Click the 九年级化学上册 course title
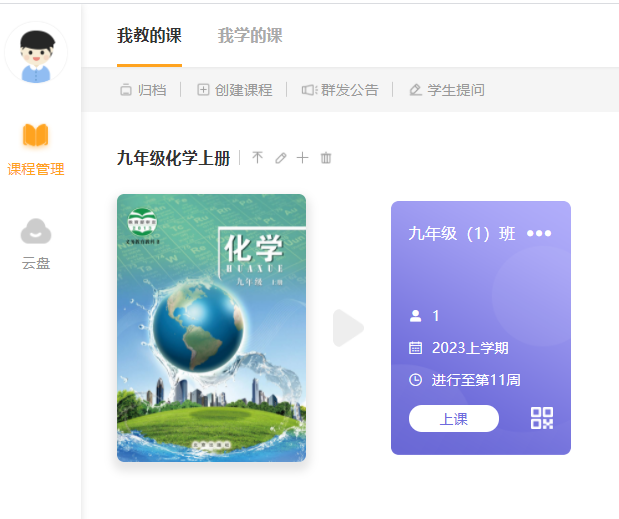 click(x=173, y=158)
